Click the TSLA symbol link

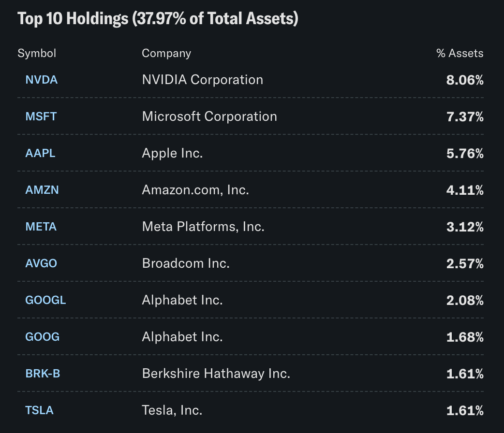pos(39,410)
